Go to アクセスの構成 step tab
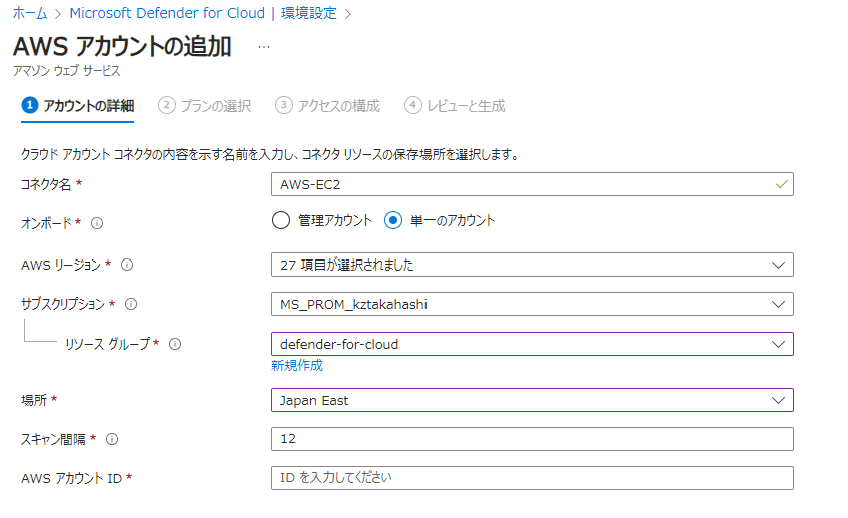The width and height of the screenshot is (848, 518). [329, 105]
